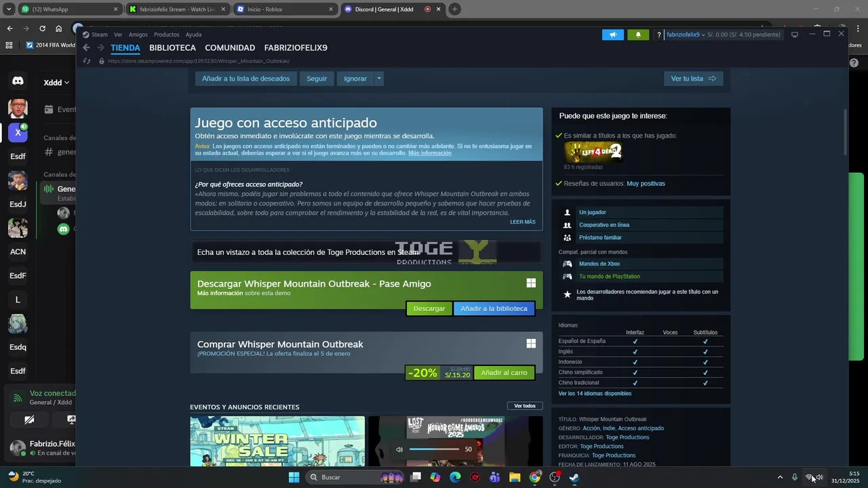Click the Ver todos events button

525,406
